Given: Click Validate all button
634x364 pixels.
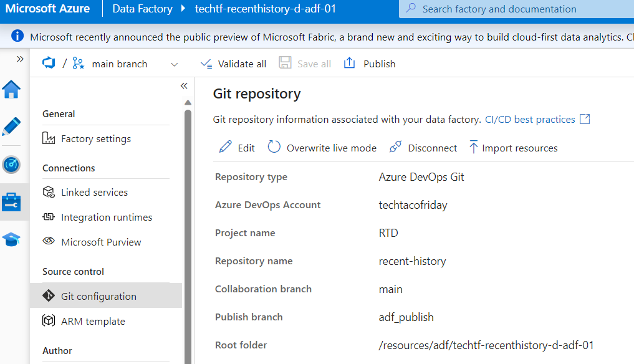Looking at the screenshot, I should point(233,64).
